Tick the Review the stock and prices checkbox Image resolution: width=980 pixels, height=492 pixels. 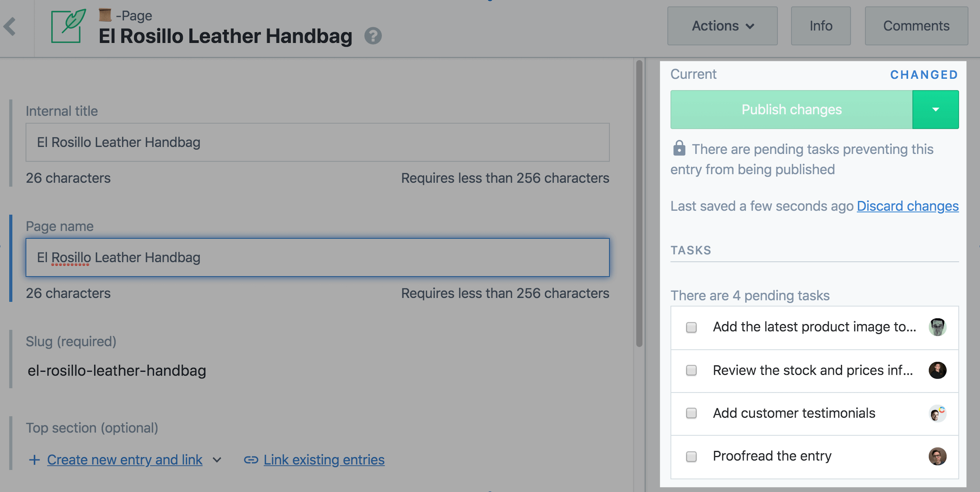click(691, 370)
